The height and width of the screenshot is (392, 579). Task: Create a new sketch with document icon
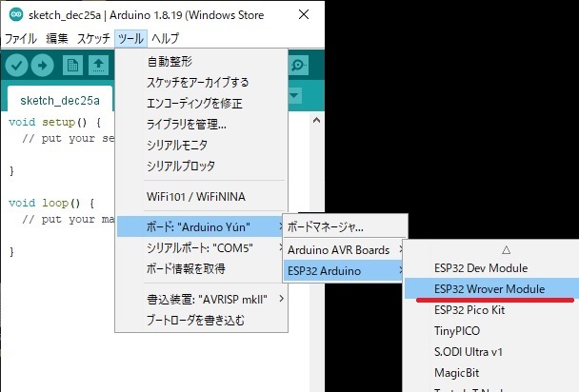pos(72,66)
